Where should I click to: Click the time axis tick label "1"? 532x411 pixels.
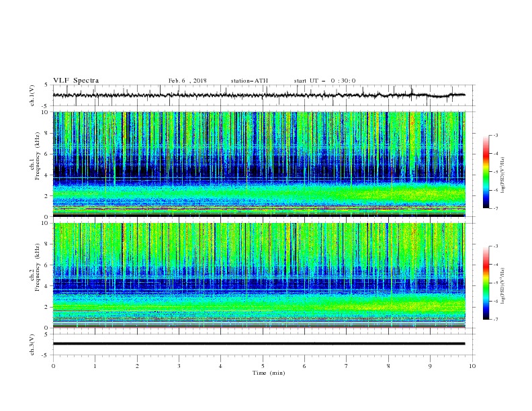click(95, 366)
